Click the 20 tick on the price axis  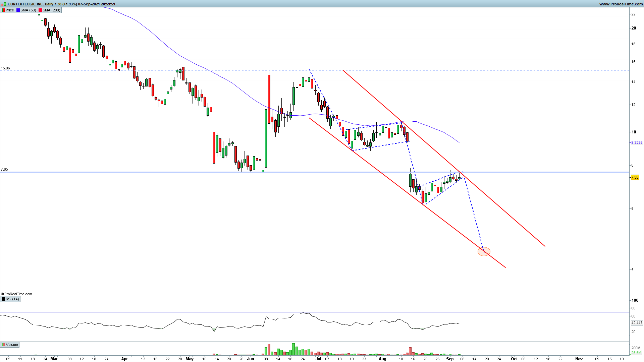634,28
